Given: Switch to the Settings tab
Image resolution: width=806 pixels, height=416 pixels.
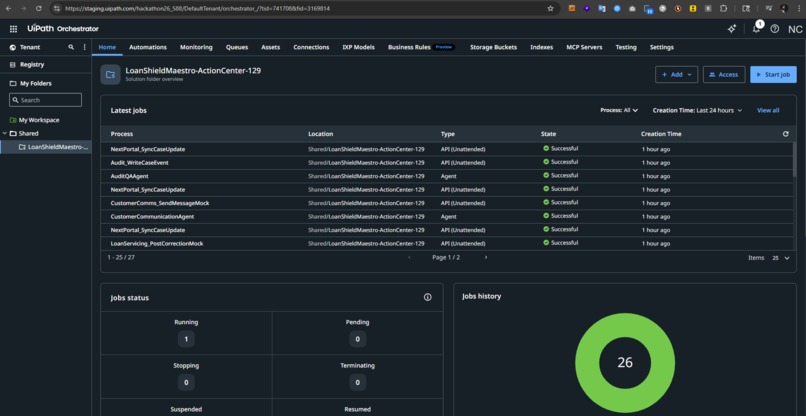Looking at the screenshot, I should point(662,47).
